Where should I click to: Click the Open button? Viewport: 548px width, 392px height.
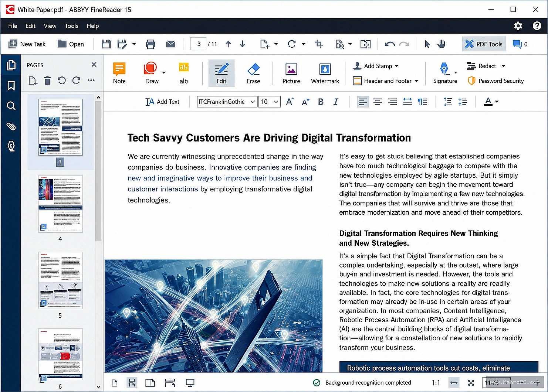[x=71, y=44]
